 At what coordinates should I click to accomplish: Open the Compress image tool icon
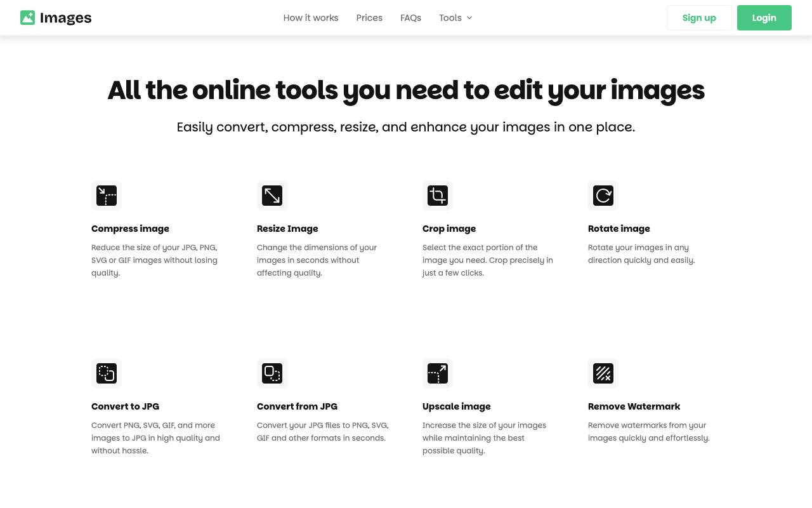click(x=107, y=196)
